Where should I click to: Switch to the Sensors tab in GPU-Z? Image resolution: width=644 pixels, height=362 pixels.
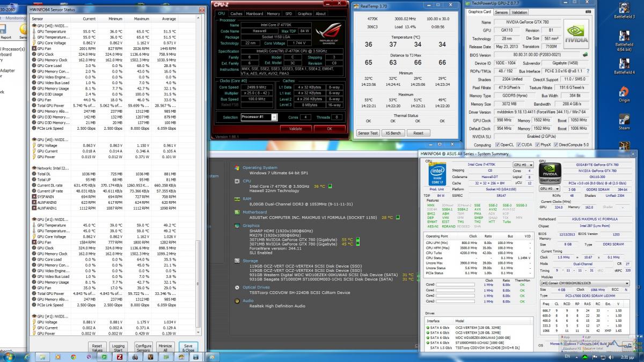[x=501, y=12]
